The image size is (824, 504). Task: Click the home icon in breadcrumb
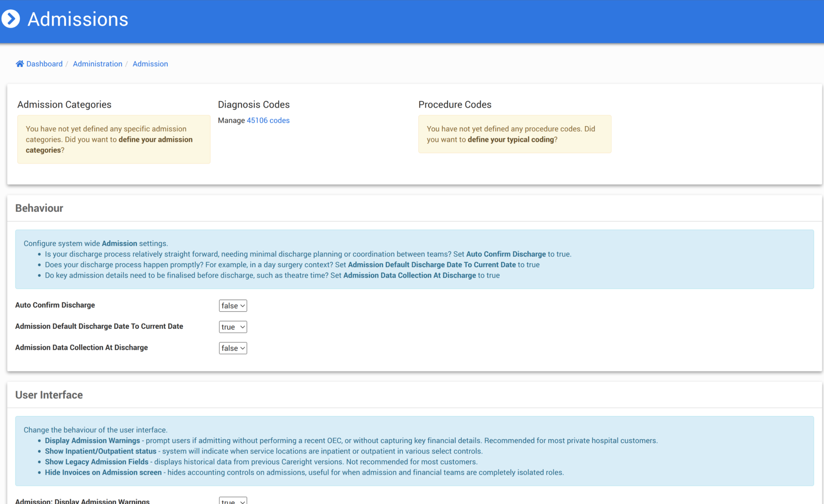(20, 64)
